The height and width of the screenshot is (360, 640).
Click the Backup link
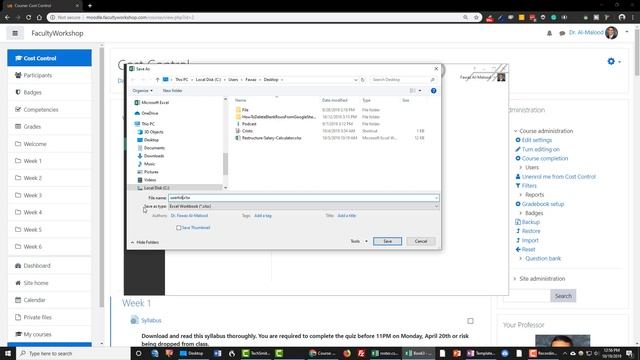tap(531, 222)
